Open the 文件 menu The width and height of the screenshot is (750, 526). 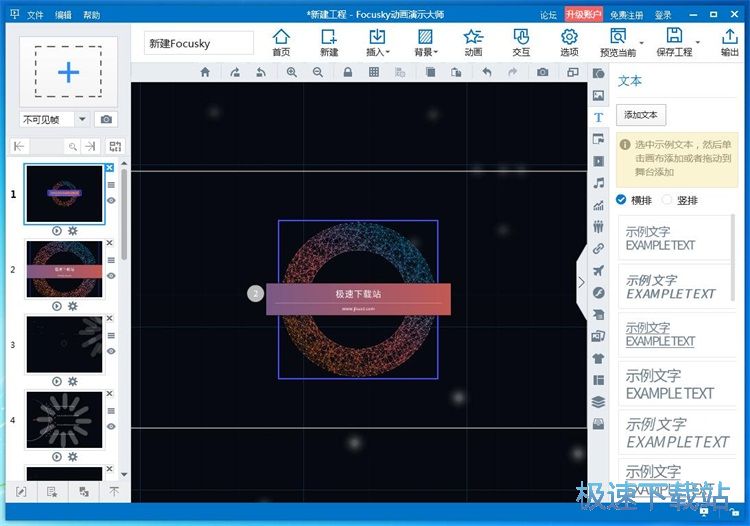pos(35,15)
